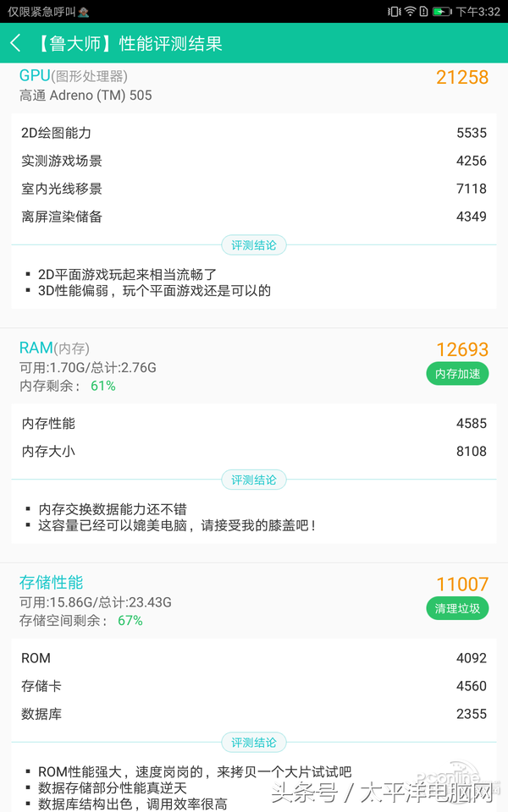Tap the battery status icon
This screenshot has width=508, height=812.
[x=442, y=12]
